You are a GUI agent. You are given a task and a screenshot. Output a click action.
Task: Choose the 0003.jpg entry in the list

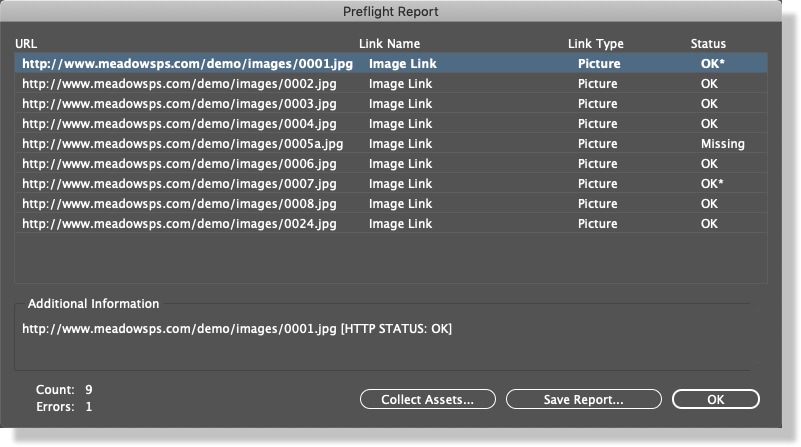(180, 104)
